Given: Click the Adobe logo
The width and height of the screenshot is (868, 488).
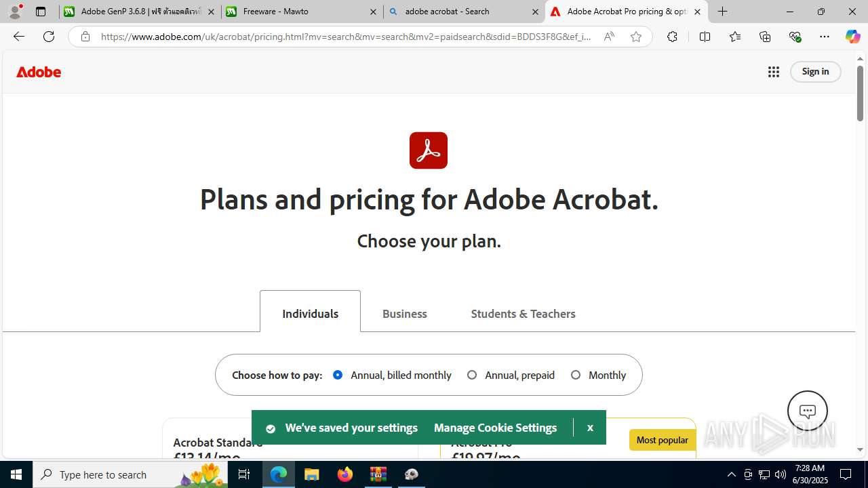Looking at the screenshot, I should 39,72.
